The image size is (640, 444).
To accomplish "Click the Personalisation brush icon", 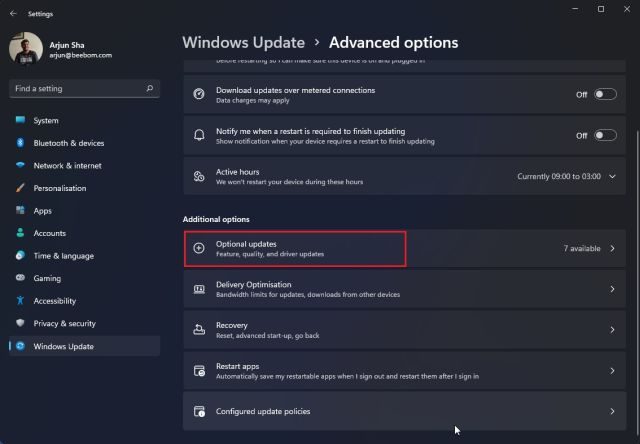I will pyautogui.click(x=20, y=188).
